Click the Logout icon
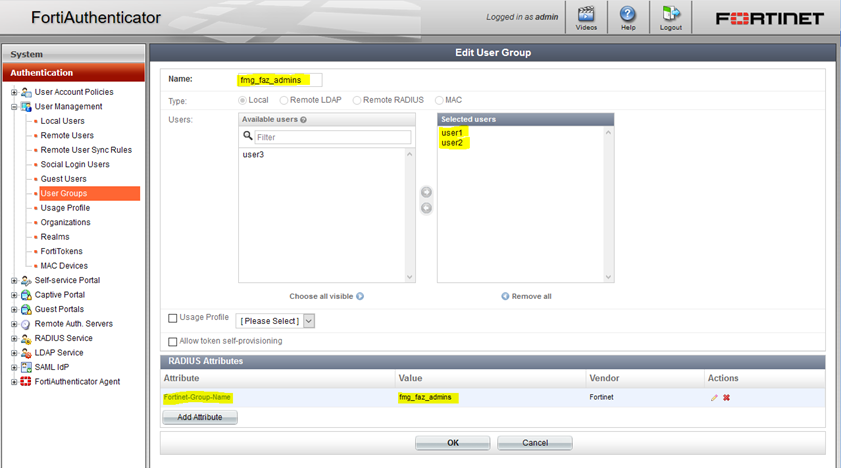841x468 pixels. coord(670,14)
